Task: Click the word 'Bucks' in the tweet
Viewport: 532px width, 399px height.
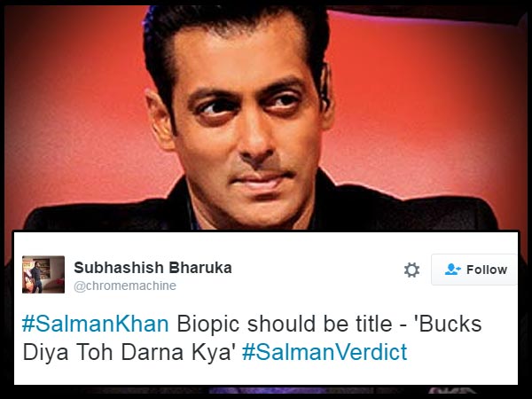Action: (x=450, y=324)
